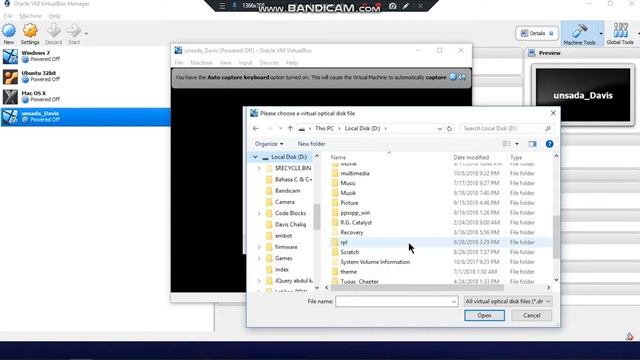Open File menu in VirtualBox Manager
This screenshot has height=360, width=640.
tap(8, 16)
